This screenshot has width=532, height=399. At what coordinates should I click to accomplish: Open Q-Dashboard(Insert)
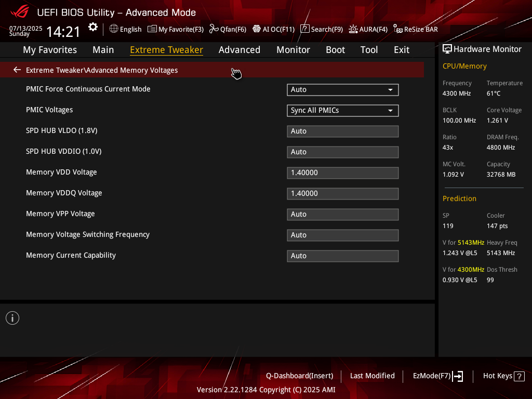coord(299,376)
